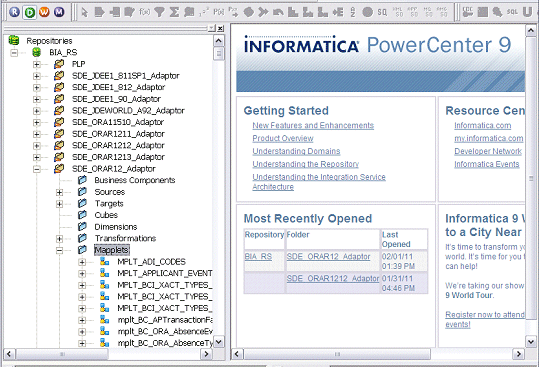Click the SQL transformation toolbar icon
The height and width of the screenshot is (367, 539).
coord(512,12)
